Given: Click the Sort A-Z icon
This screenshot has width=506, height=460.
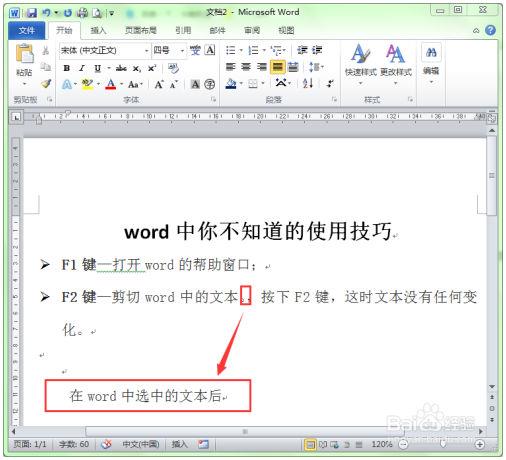Looking at the screenshot, I should pyautogui.click(x=308, y=83).
